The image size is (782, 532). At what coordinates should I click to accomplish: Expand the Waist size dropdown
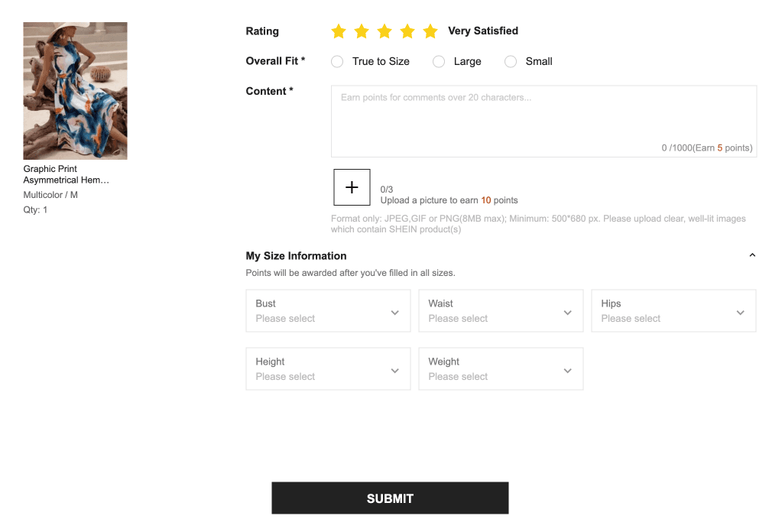[x=501, y=311]
